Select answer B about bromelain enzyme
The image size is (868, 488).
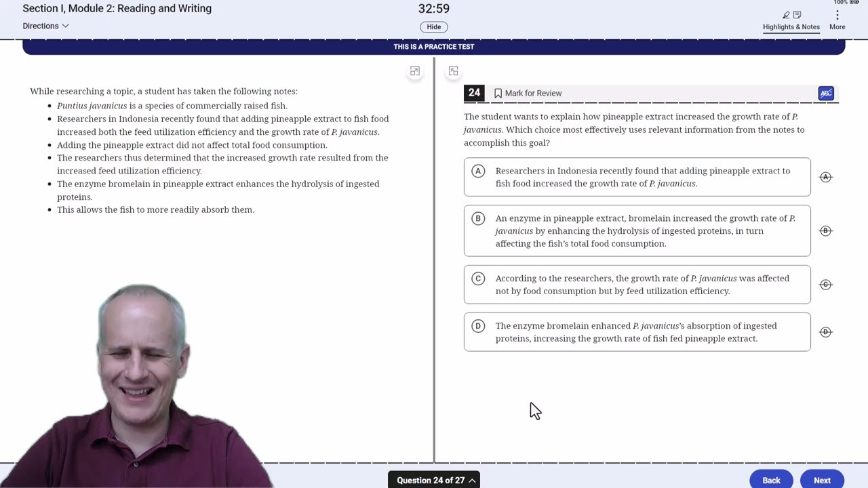637,231
